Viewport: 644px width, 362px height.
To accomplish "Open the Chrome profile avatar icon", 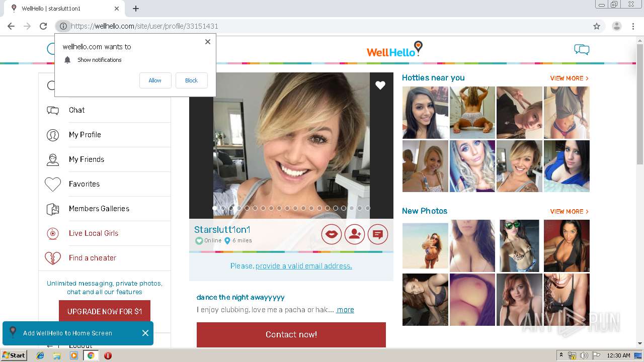I will (x=616, y=26).
